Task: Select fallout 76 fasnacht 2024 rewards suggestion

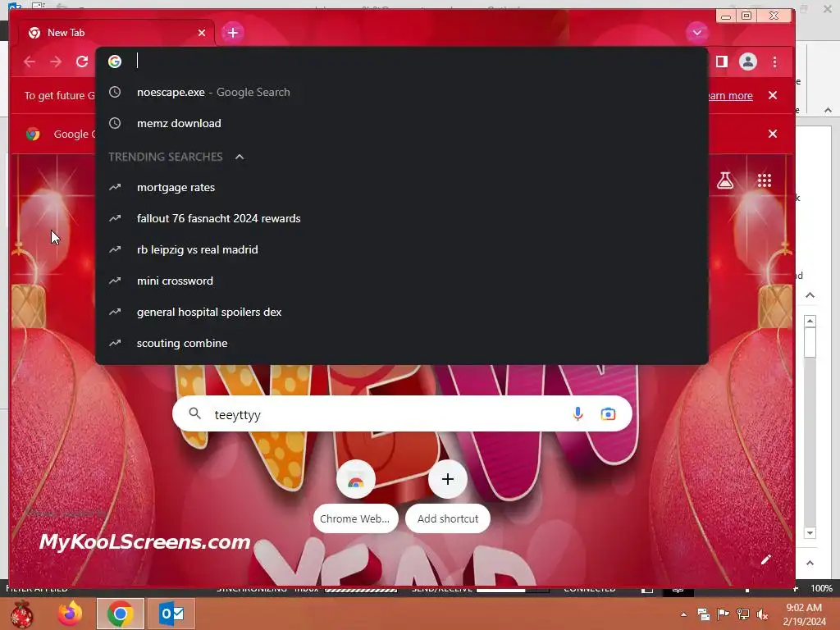Action: click(x=402, y=218)
